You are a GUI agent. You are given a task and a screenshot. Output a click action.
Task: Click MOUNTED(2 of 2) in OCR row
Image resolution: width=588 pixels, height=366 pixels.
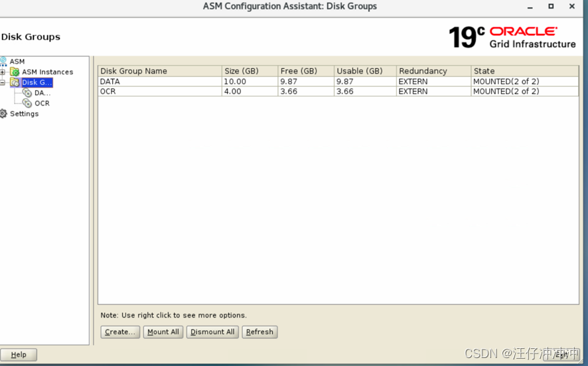pyautogui.click(x=525, y=91)
